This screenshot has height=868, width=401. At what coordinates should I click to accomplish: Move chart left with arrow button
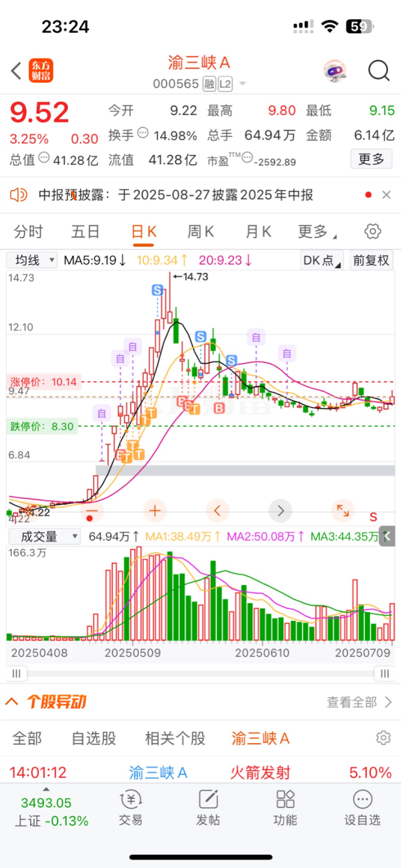[x=217, y=511]
